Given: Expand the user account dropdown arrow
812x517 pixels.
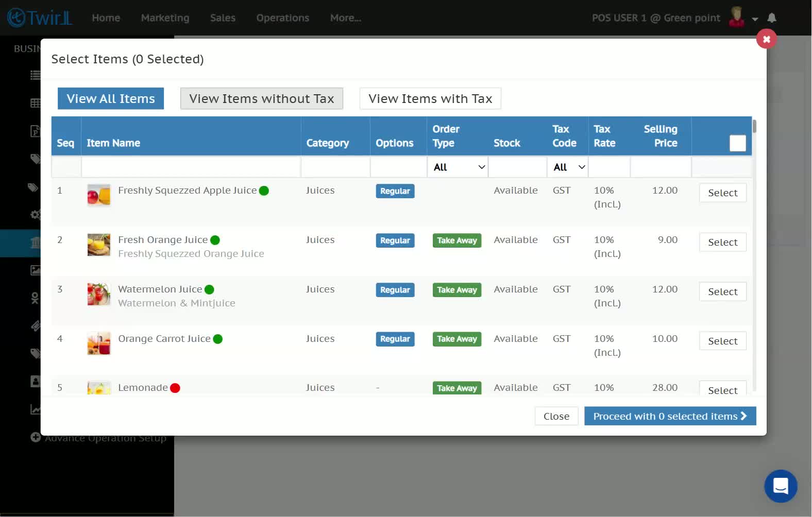Looking at the screenshot, I should (755, 19).
